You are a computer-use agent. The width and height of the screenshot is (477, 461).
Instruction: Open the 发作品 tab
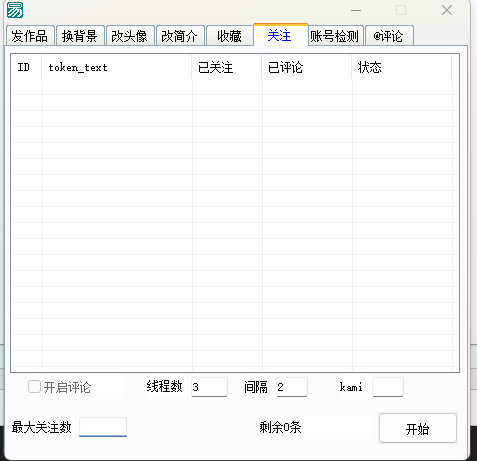click(30, 36)
